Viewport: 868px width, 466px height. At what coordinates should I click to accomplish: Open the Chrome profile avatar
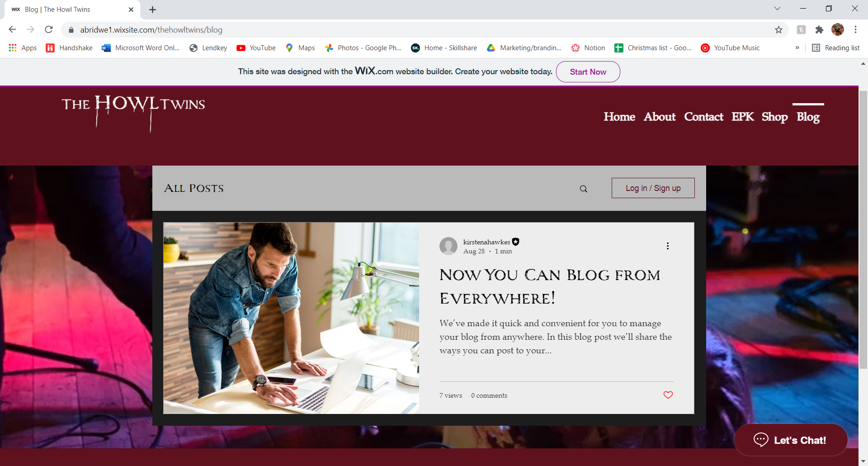click(838, 29)
